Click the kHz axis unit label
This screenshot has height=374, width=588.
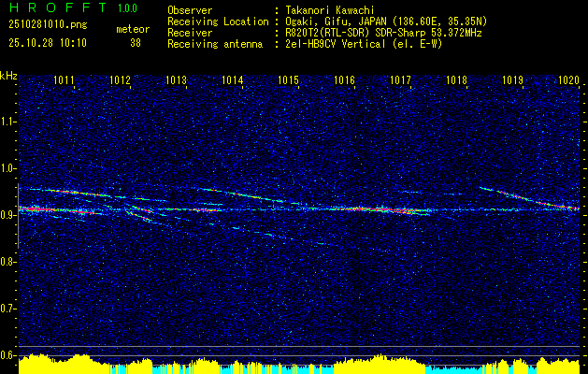(8, 76)
